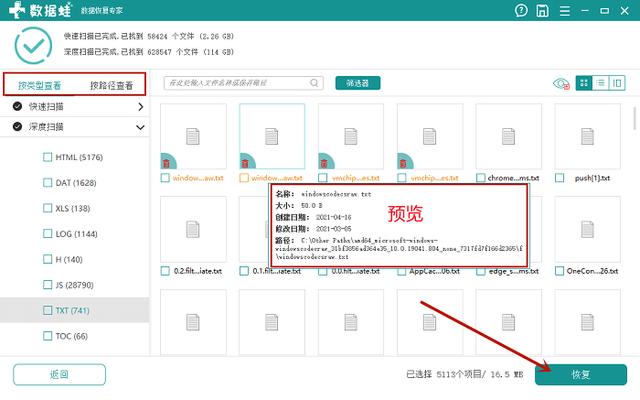Toggle the preview eye icon
Image resolution: width=640 pixels, height=400 pixels.
[x=561, y=84]
